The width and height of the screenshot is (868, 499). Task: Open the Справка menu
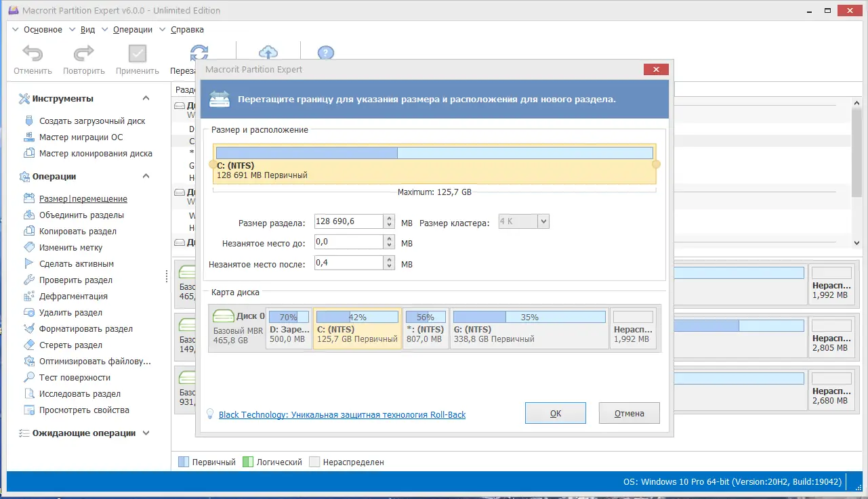[x=187, y=30]
